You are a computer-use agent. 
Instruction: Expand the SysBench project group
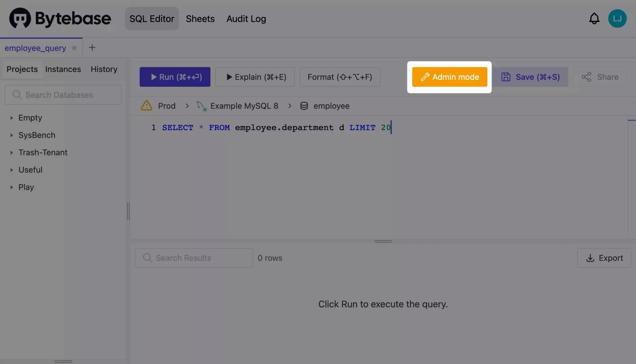pyautogui.click(x=11, y=135)
